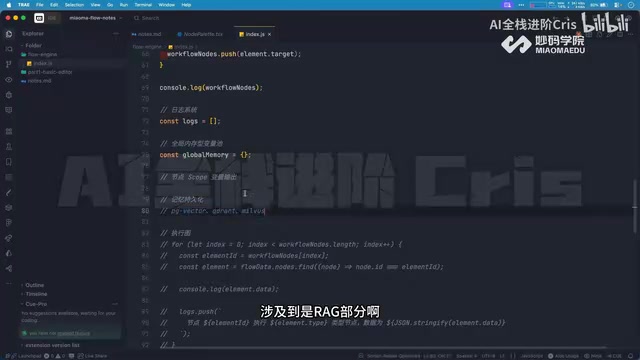Expand the Outline section
The width and height of the screenshot is (640, 360).
[34, 285]
